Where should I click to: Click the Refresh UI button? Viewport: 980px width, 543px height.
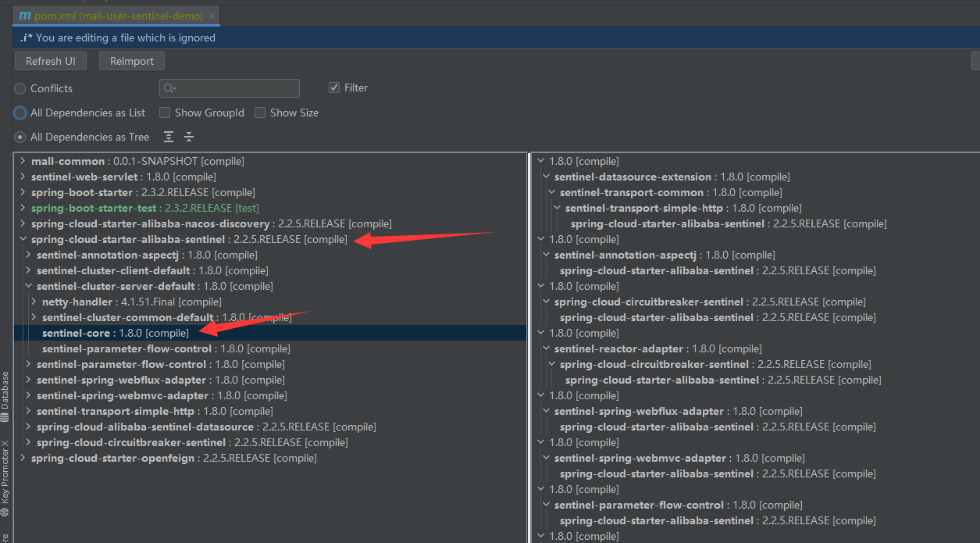51,61
